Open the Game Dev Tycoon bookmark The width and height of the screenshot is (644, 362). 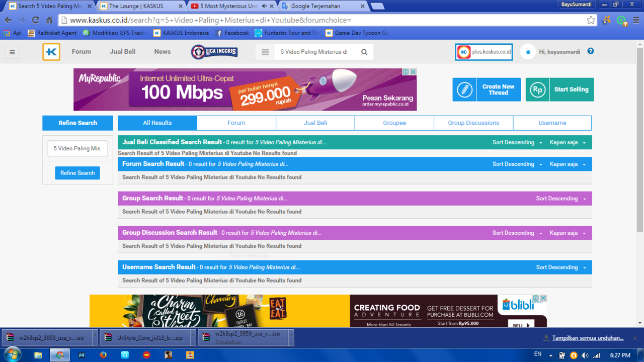coord(357,33)
